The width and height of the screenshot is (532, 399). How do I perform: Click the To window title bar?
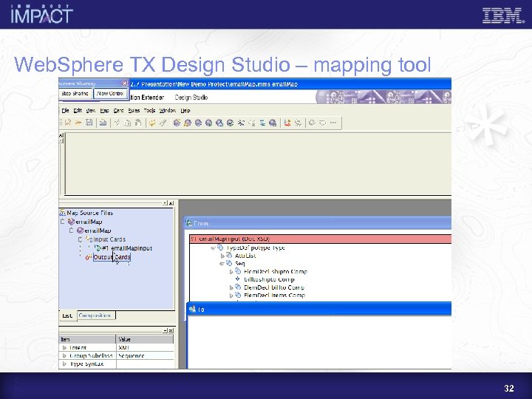point(319,309)
